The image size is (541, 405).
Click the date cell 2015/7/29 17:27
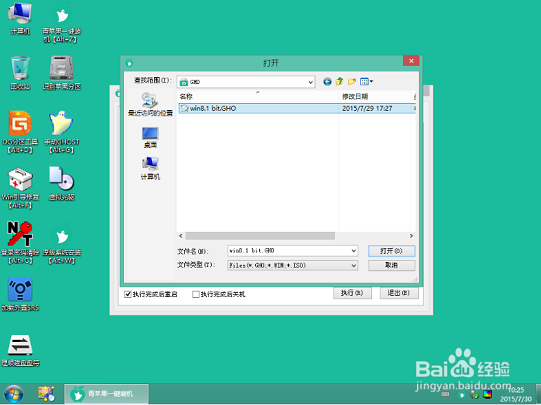pyautogui.click(x=367, y=108)
